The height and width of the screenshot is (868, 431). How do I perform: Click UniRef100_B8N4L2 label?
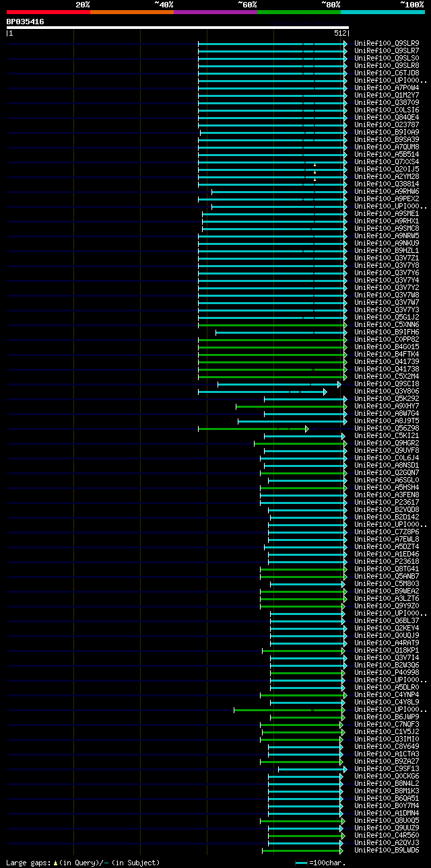387,783
